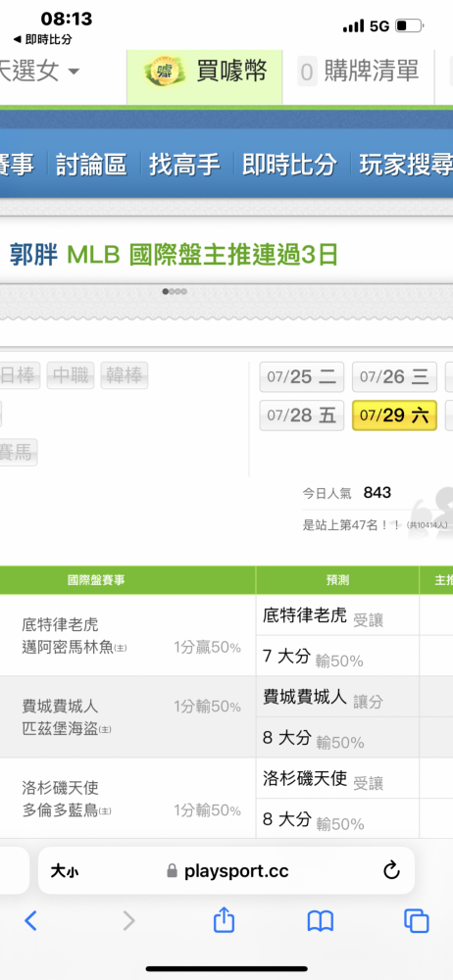
Task: Return to 即時比分 app in status bar
Action: (x=42, y=39)
